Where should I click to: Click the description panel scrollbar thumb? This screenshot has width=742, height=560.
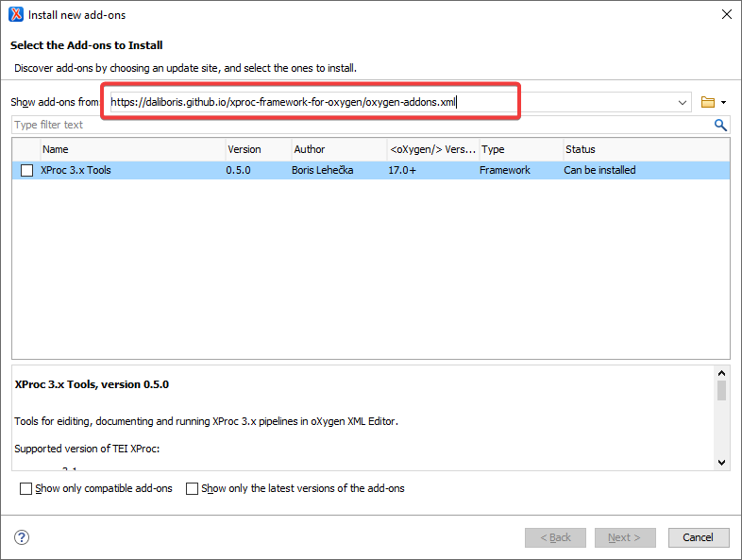coord(721,391)
